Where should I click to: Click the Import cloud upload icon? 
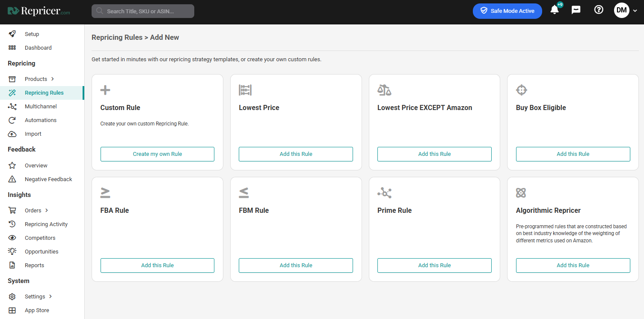(12, 134)
